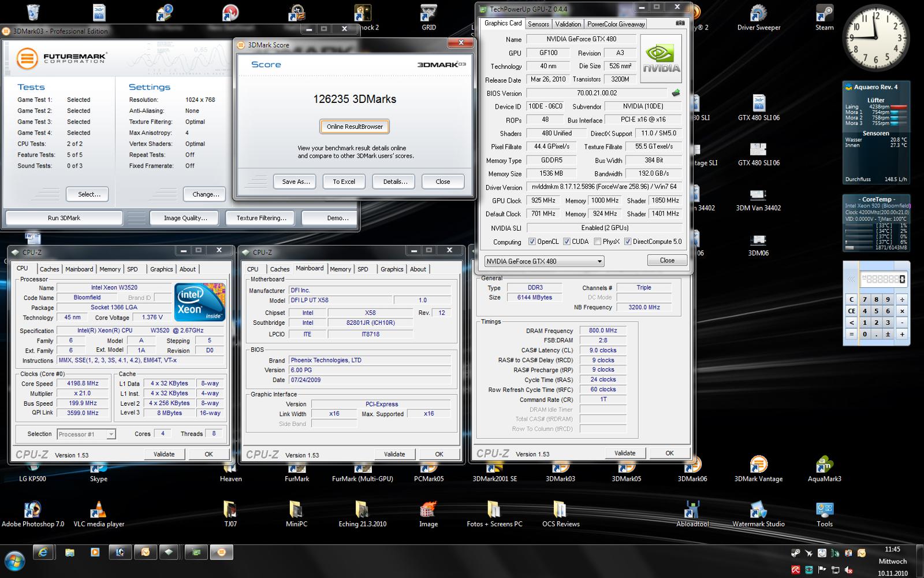Open About tab in the DFI mainboard CPU-Z window
This screenshot has width=924, height=578.
418,269
